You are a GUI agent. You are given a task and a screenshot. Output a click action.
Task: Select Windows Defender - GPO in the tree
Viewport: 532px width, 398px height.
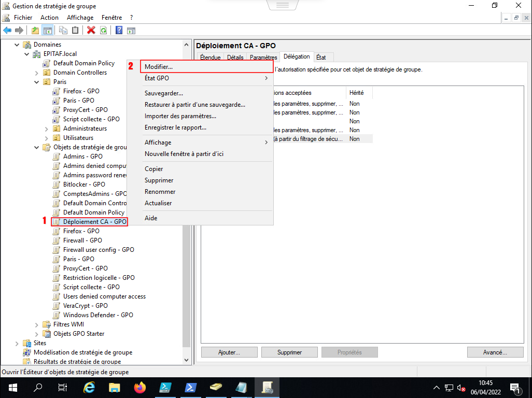98,315
